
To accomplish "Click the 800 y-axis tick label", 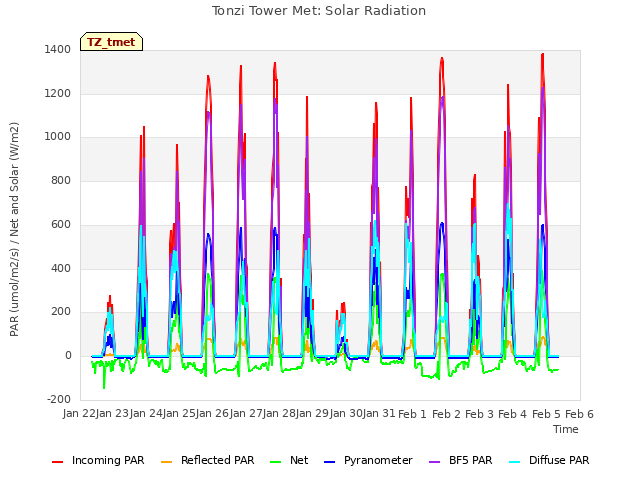I will click(x=61, y=180).
